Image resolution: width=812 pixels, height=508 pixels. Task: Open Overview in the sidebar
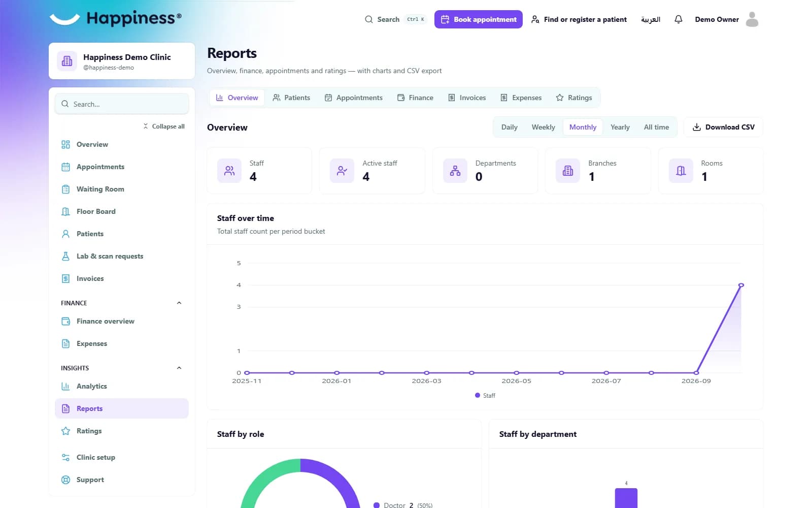[122, 144]
